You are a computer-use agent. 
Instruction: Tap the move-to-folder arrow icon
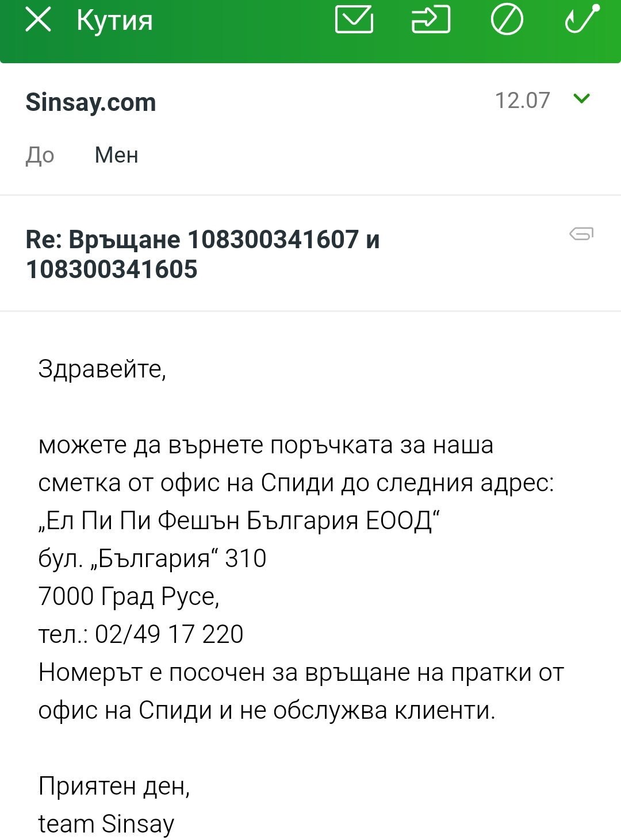click(431, 21)
